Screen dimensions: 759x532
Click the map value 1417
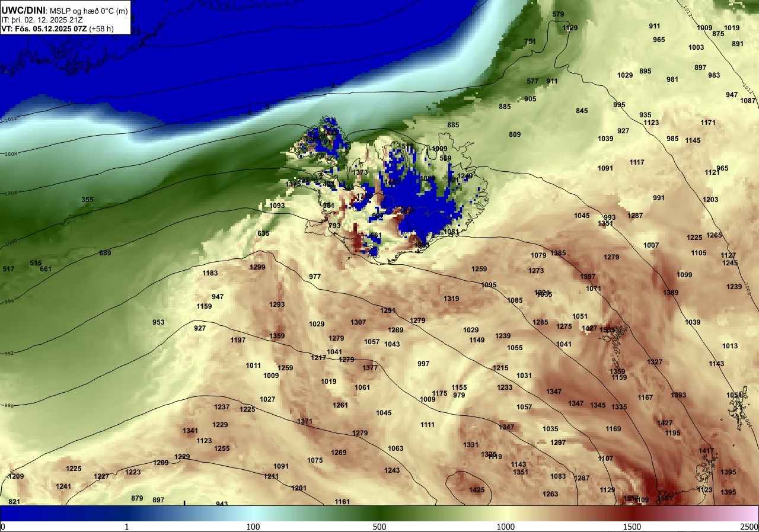pos(706,451)
